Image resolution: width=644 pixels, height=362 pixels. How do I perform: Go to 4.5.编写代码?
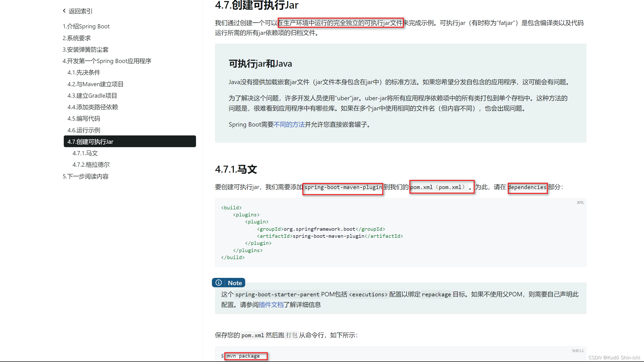pyautogui.click(x=84, y=118)
